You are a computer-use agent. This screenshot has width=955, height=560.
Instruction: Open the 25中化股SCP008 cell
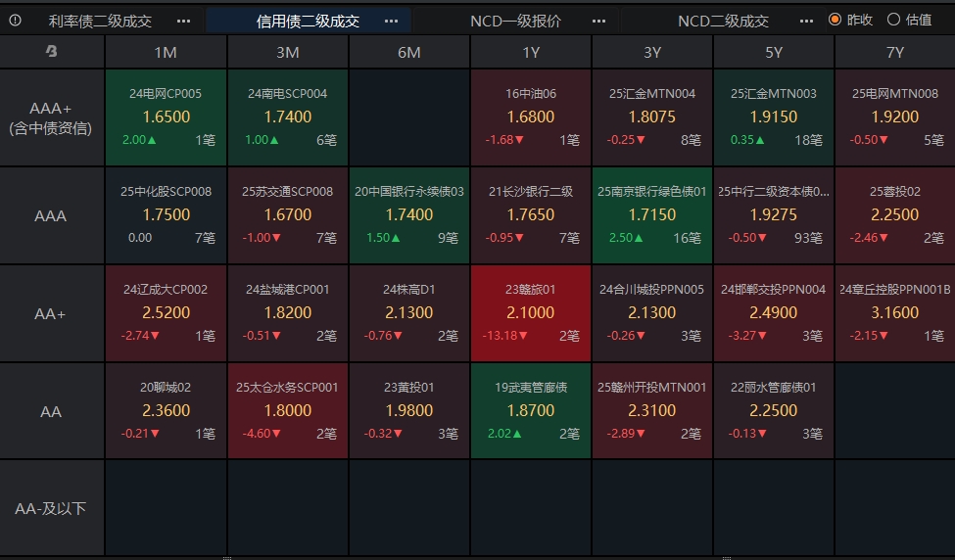[166, 215]
